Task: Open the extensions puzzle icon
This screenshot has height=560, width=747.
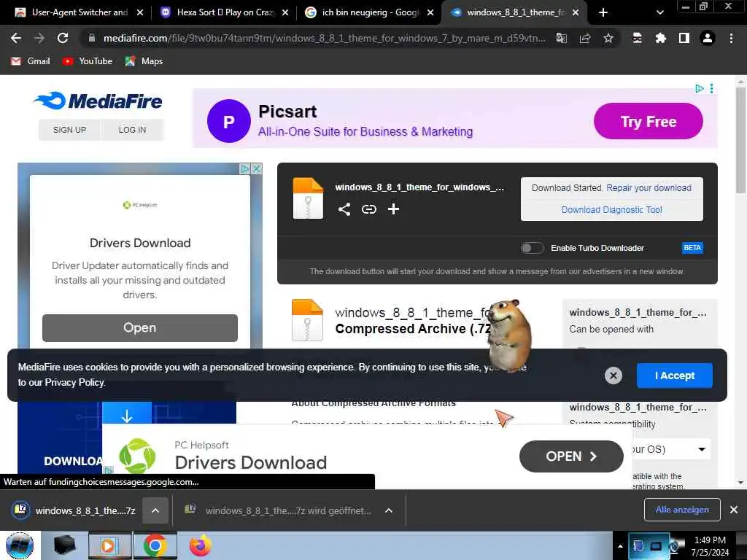Action: pos(660,38)
